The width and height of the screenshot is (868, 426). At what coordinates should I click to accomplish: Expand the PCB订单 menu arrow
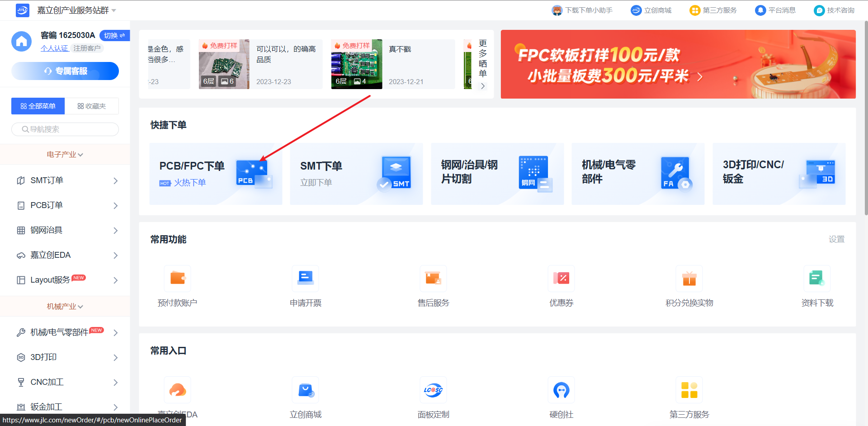[116, 206]
